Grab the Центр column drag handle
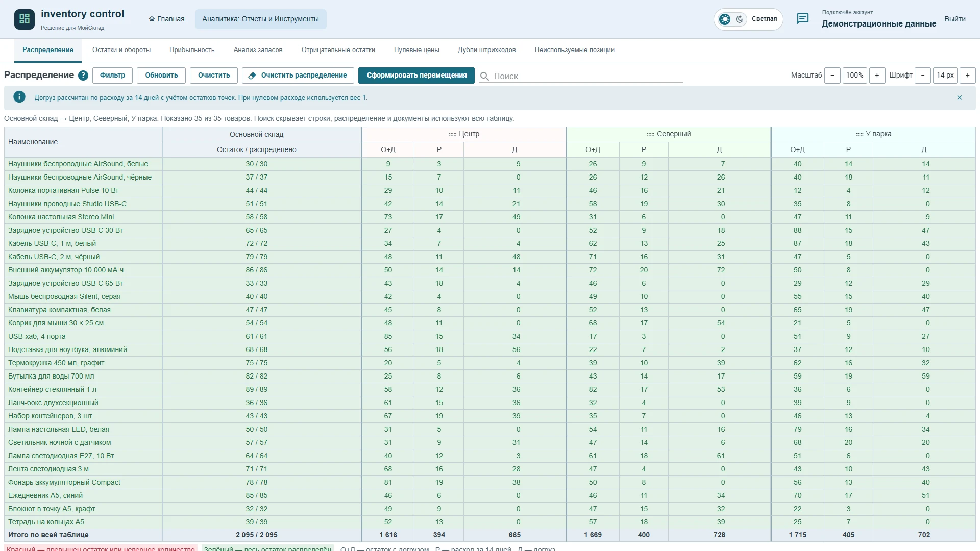 pos(452,134)
